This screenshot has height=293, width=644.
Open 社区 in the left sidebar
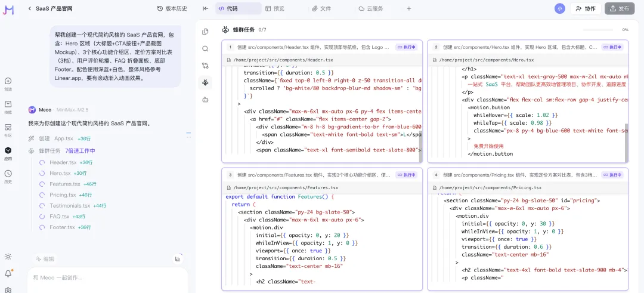[8, 131]
